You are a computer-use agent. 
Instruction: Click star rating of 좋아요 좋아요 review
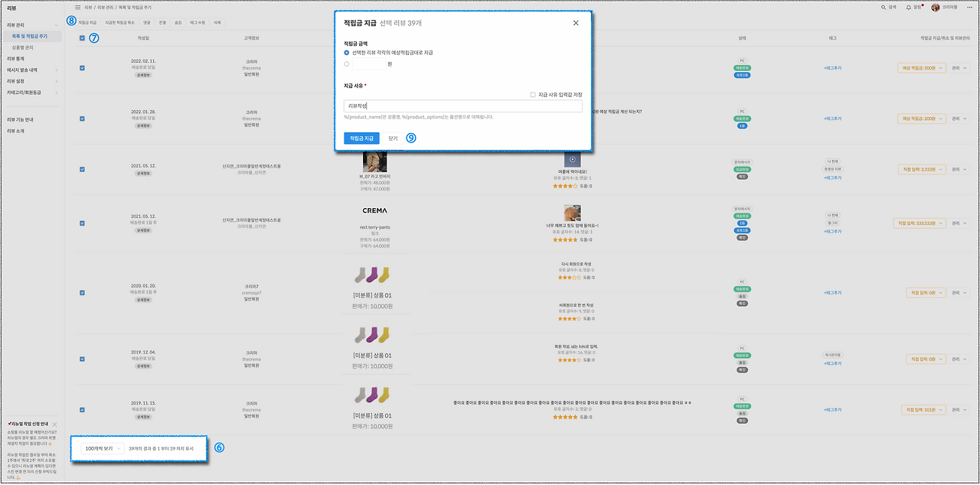point(565,417)
